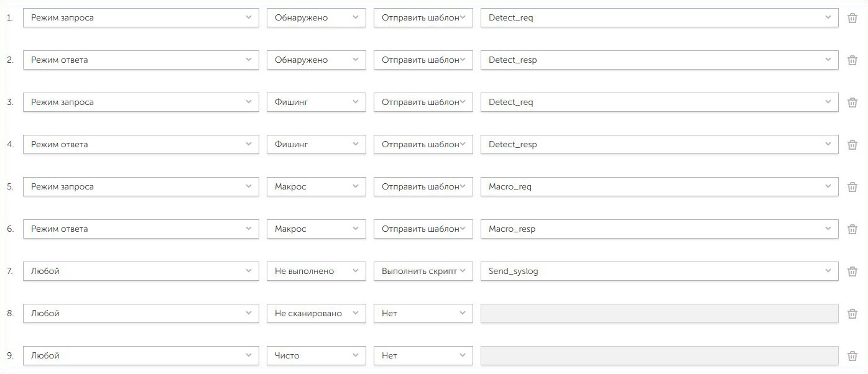Expand the 'Обнаружено' dropdown in rule 2
The image size is (868, 374).
coord(316,60)
